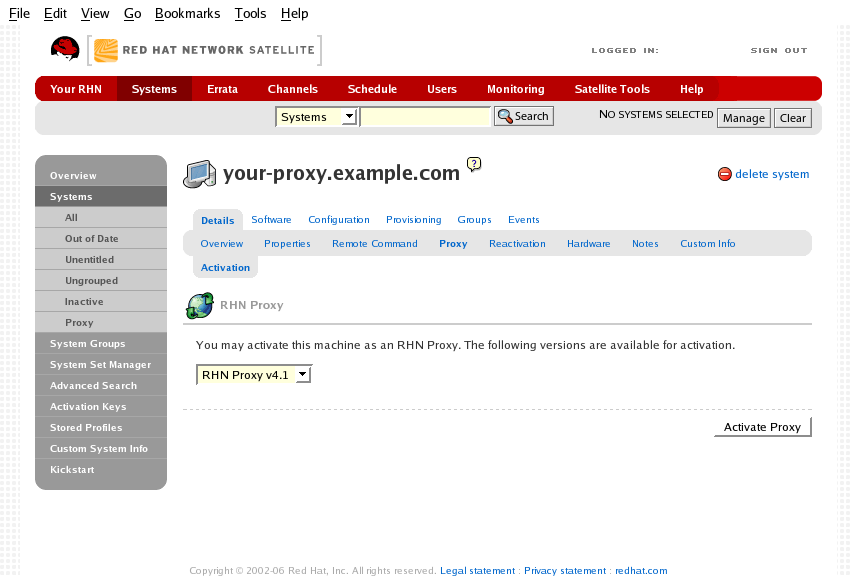Open the Overview subtab under Details
This screenshot has height=577, width=852.
point(222,243)
